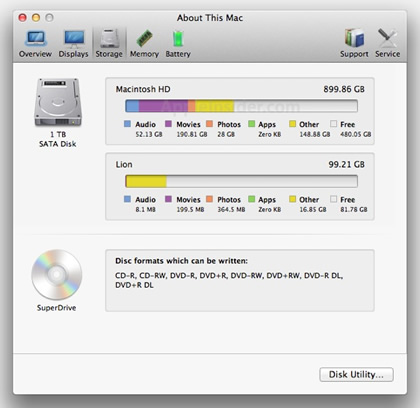Click the 190.81 GB Movies value
The image size is (420, 408).
192,134
